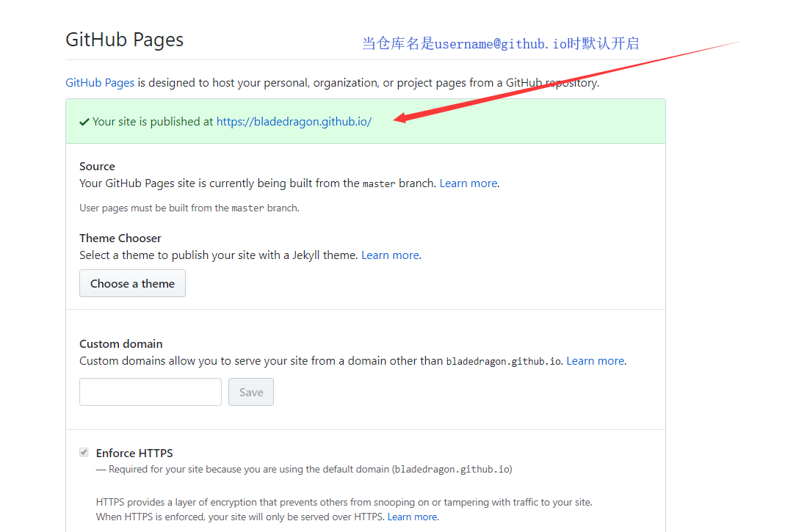The image size is (785, 532).
Task: Click the Choose a theme button
Action: click(132, 283)
